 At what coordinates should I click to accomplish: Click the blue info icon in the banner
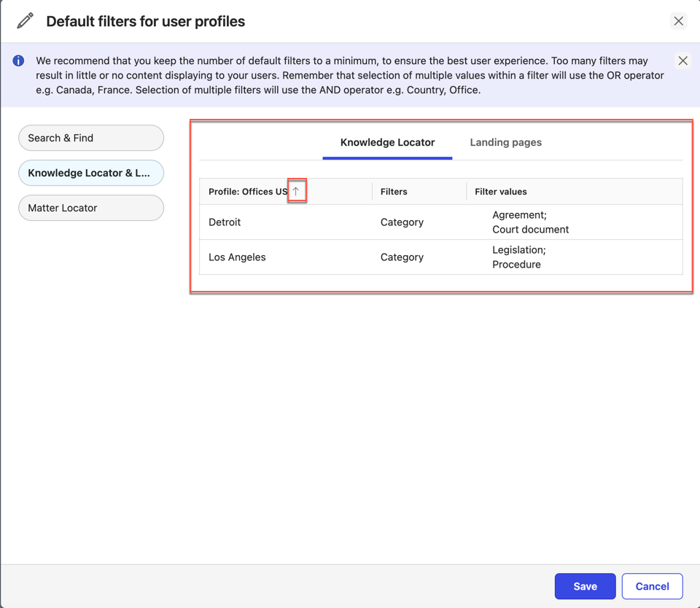[x=18, y=61]
